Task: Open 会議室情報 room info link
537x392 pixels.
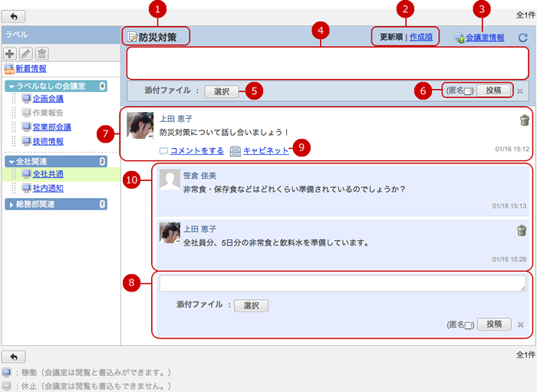Action: (485, 38)
